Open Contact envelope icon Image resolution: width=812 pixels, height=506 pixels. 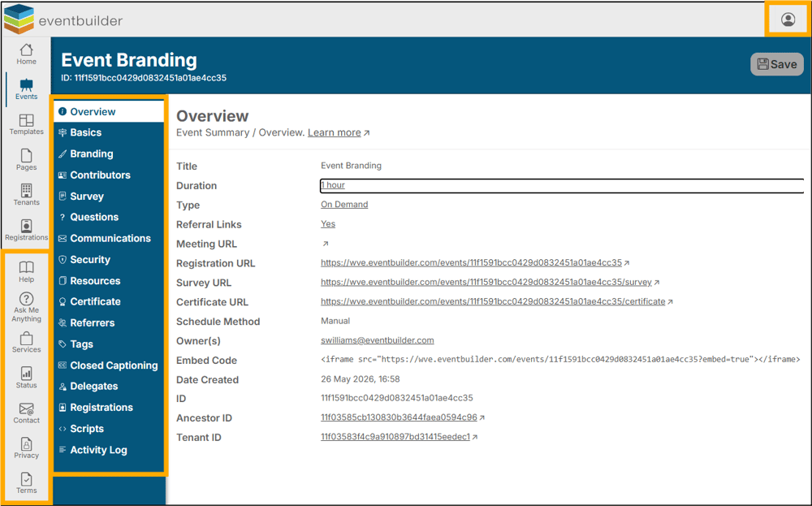click(x=27, y=413)
